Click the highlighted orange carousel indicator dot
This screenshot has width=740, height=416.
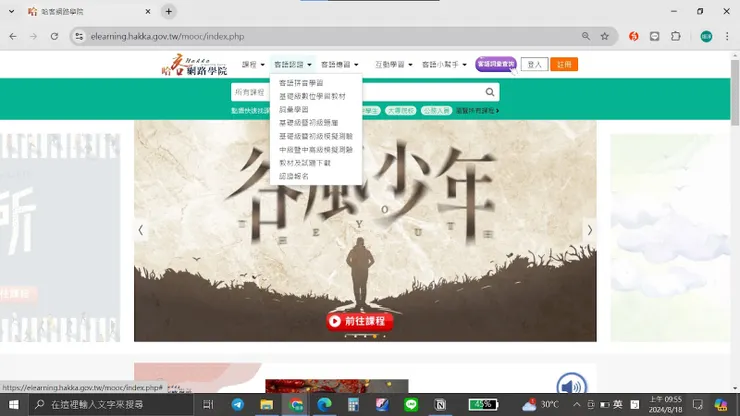(375, 336)
